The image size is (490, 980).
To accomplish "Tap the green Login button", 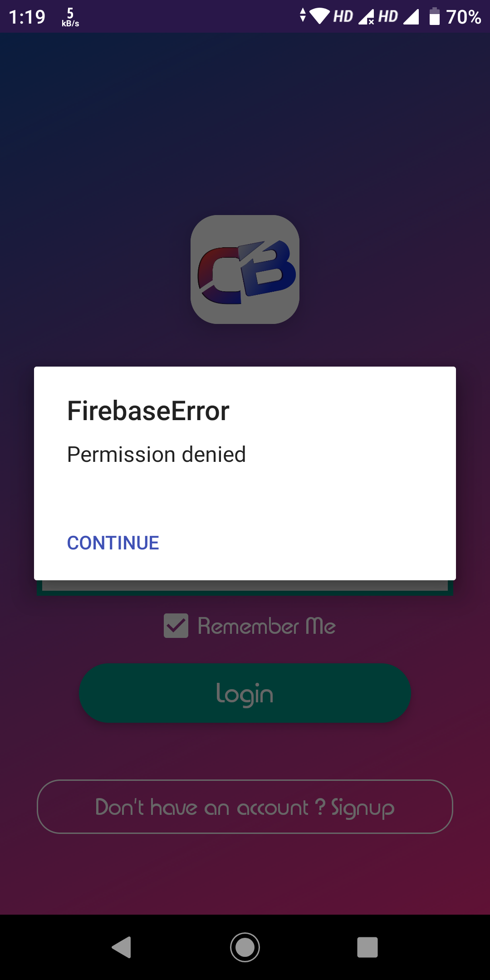I will [x=245, y=693].
